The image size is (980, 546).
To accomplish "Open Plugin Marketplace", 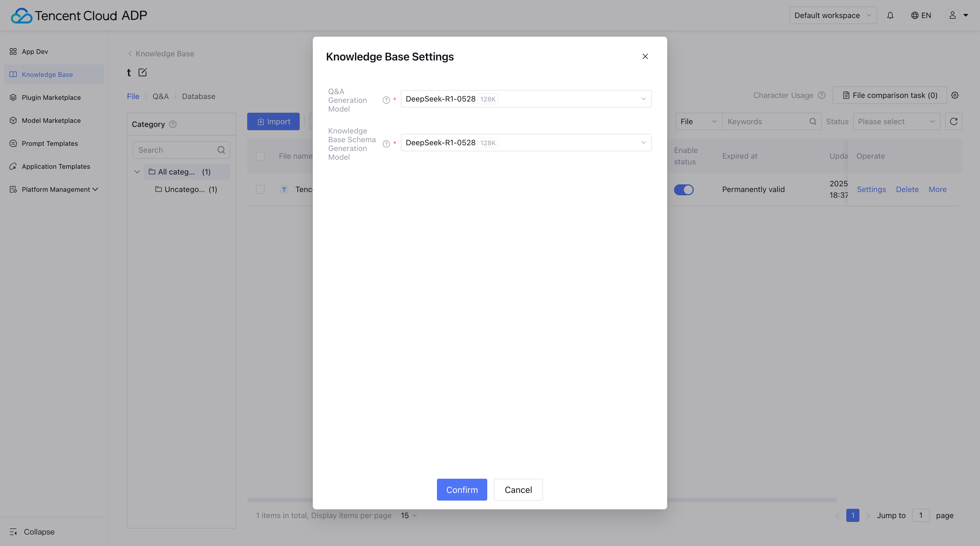I will (54, 97).
